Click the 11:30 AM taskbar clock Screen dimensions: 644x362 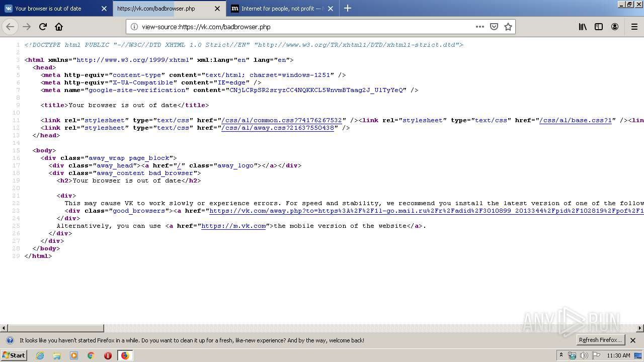618,355
